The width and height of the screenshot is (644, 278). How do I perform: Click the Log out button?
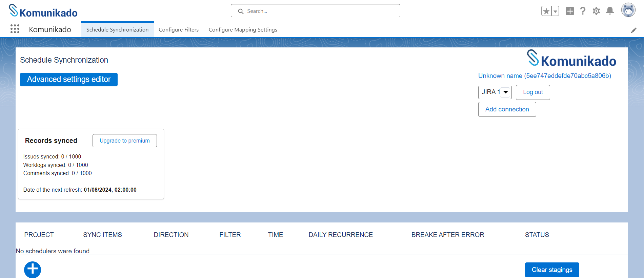tap(533, 92)
